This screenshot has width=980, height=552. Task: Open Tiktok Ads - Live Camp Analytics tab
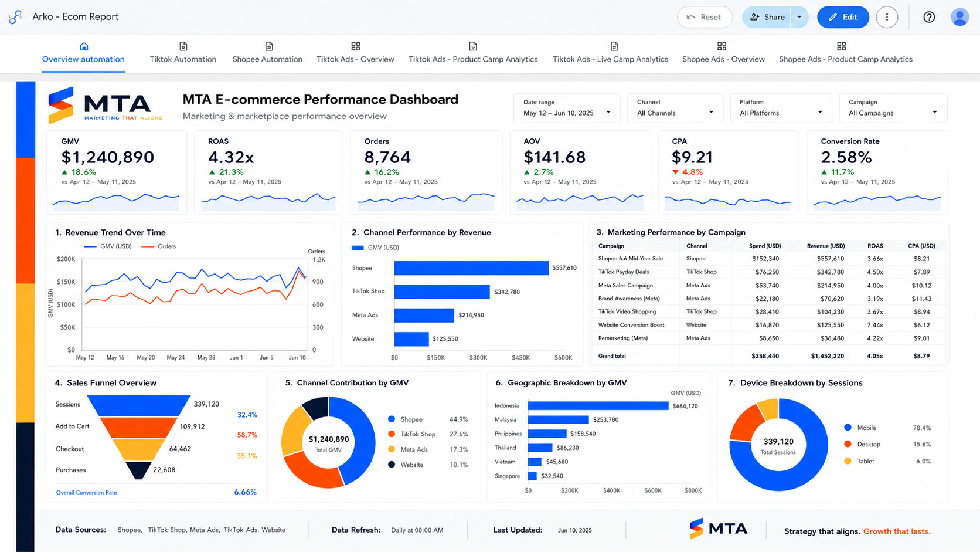pos(610,53)
